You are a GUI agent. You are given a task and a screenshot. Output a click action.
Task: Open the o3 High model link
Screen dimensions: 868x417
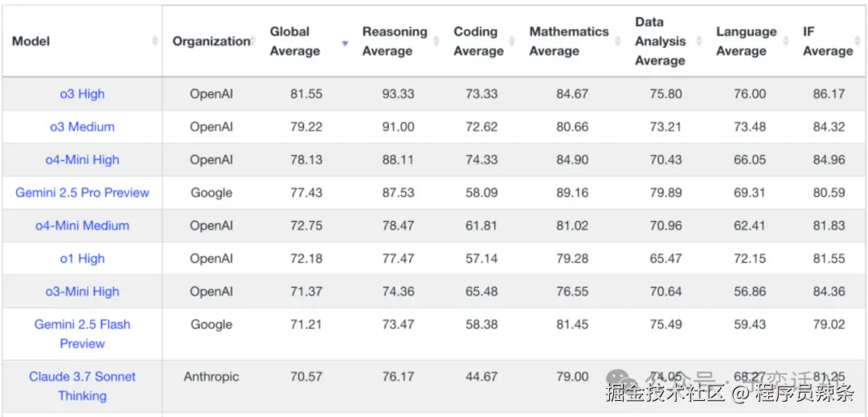tap(82, 94)
